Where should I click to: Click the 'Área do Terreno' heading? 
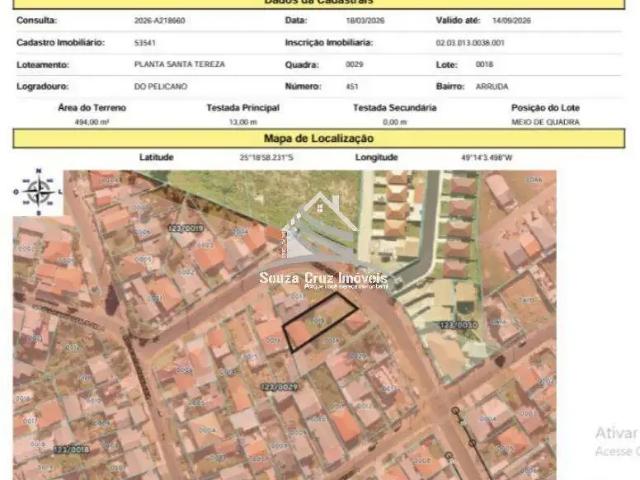[92, 108]
